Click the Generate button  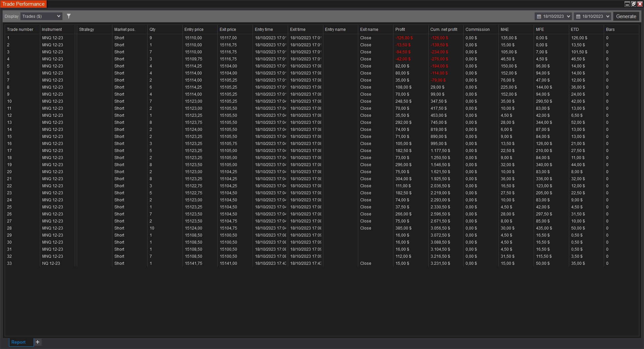point(626,16)
